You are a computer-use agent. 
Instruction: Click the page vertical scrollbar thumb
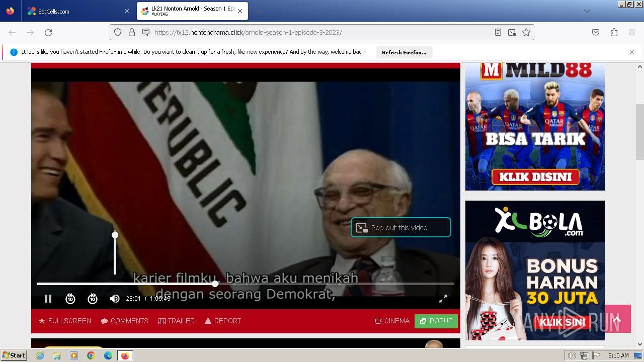click(x=640, y=132)
